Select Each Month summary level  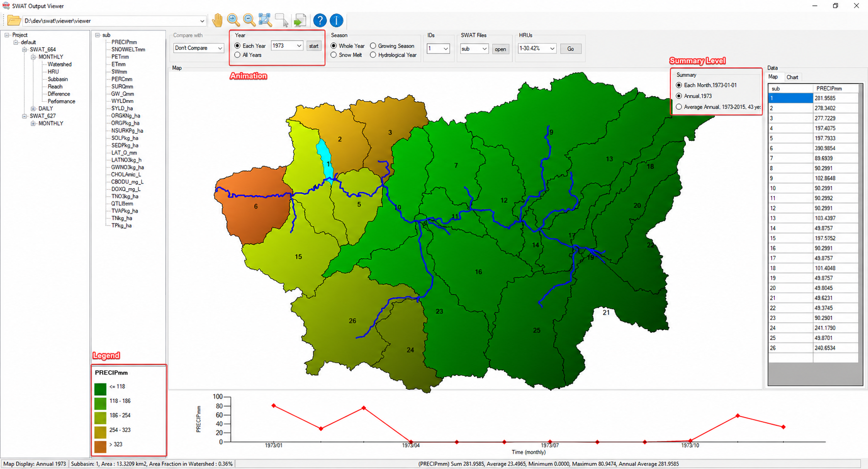click(x=679, y=85)
